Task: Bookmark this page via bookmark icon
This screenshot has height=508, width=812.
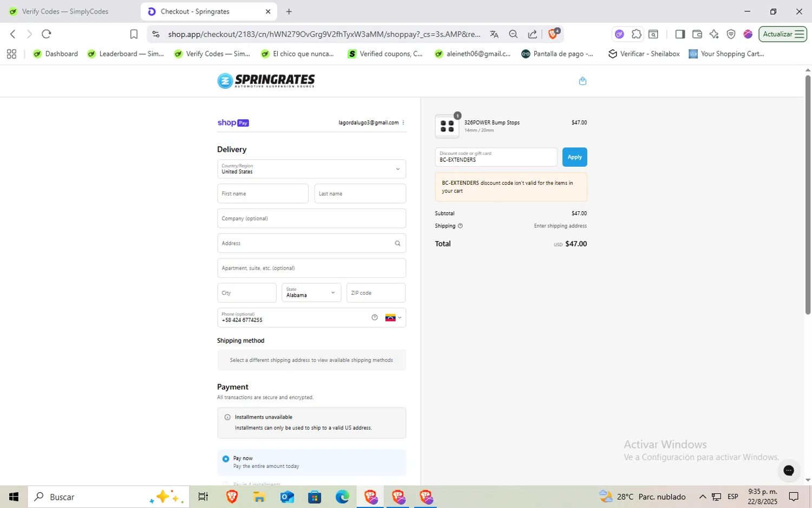Action: (134, 34)
